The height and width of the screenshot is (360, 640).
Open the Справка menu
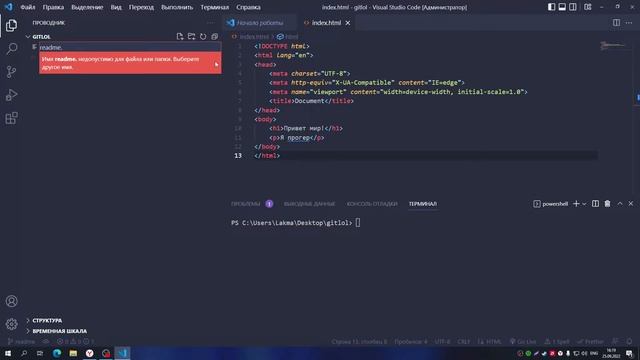[248, 7]
